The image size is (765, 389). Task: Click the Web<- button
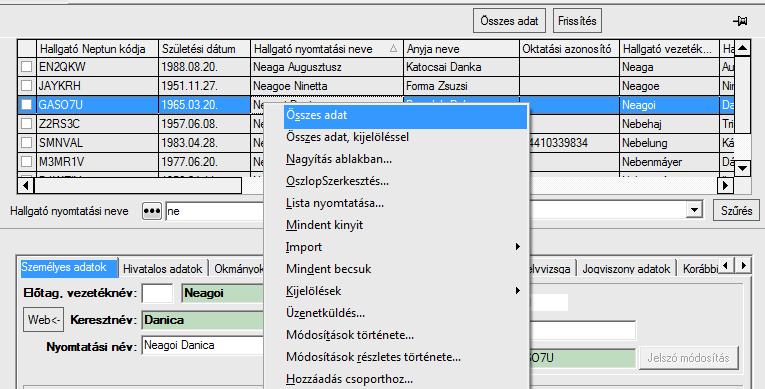coord(44,320)
